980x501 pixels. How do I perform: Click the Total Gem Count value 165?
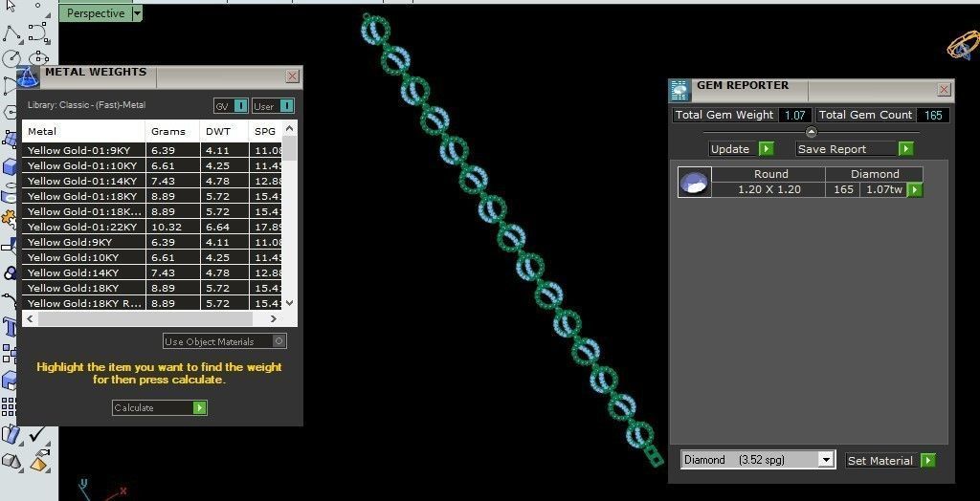pyautogui.click(x=933, y=115)
